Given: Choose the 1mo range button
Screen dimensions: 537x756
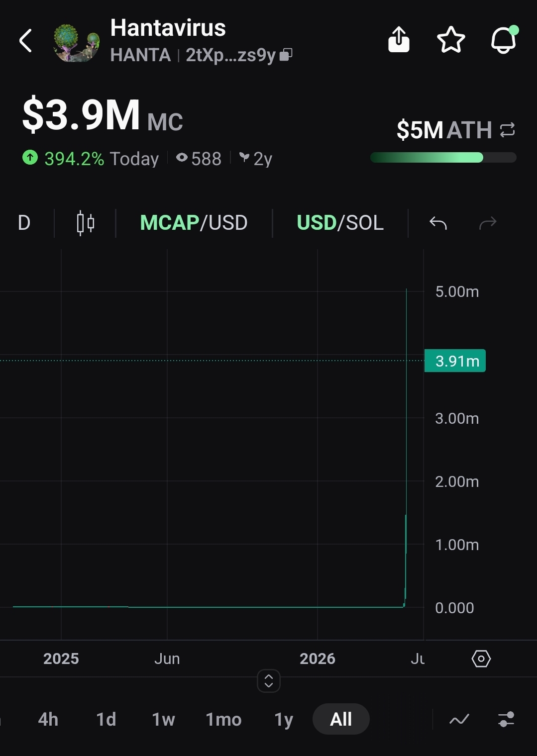Looking at the screenshot, I should pyautogui.click(x=223, y=719).
